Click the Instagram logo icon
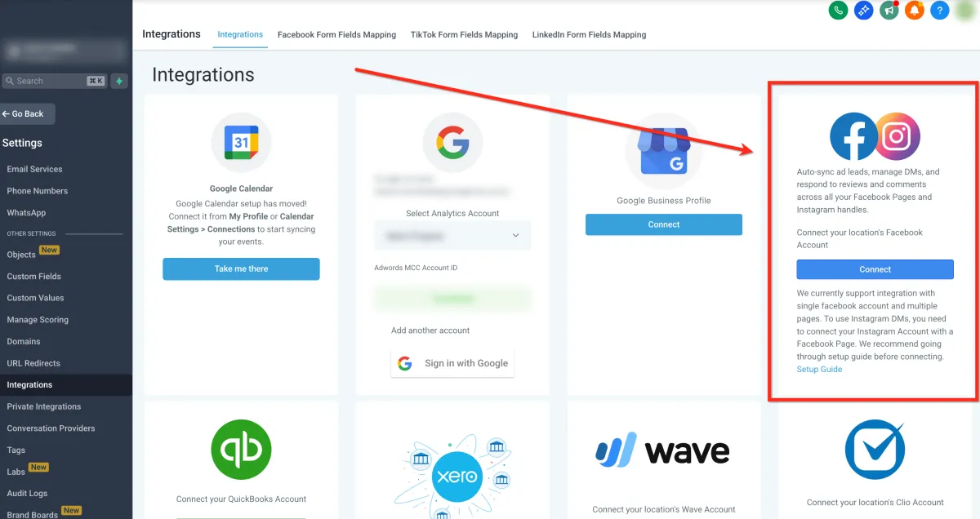Image resolution: width=980 pixels, height=519 pixels. click(897, 136)
